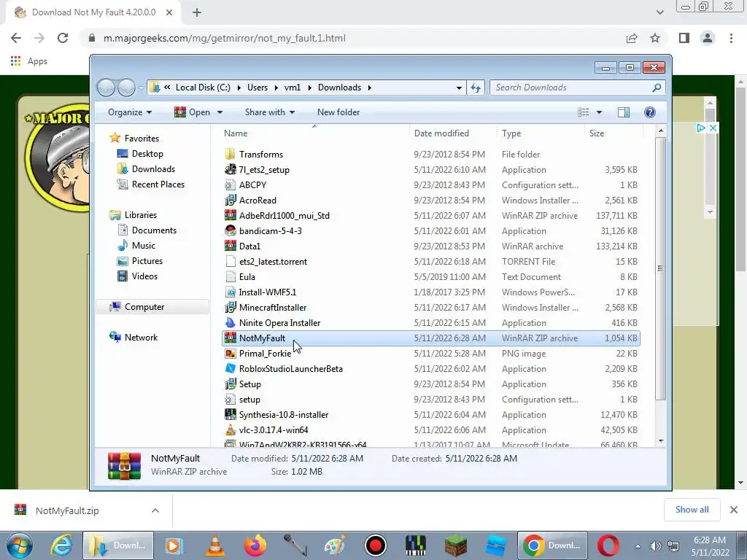The height and width of the screenshot is (560, 747).
Task: Show hidden system tray icons arrow
Action: pos(638,546)
